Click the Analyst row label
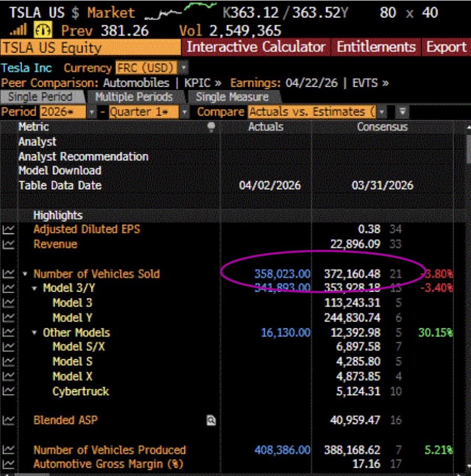The image size is (471, 476). (37, 142)
